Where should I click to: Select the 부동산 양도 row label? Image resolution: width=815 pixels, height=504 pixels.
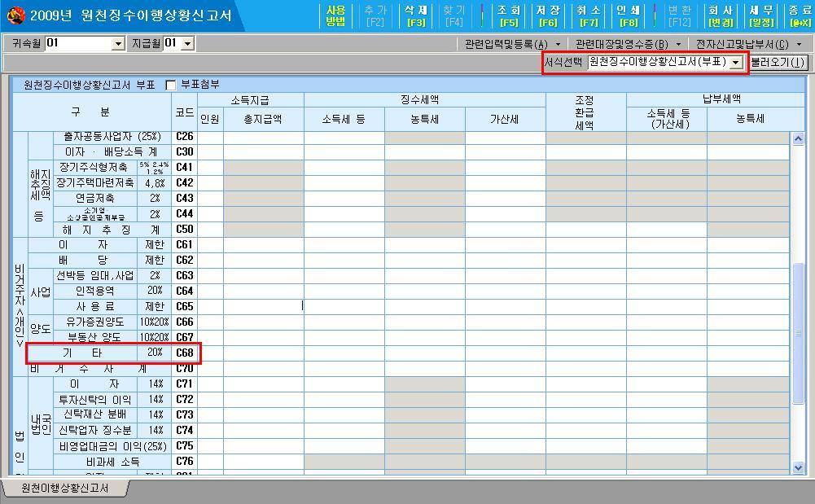[x=95, y=337]
